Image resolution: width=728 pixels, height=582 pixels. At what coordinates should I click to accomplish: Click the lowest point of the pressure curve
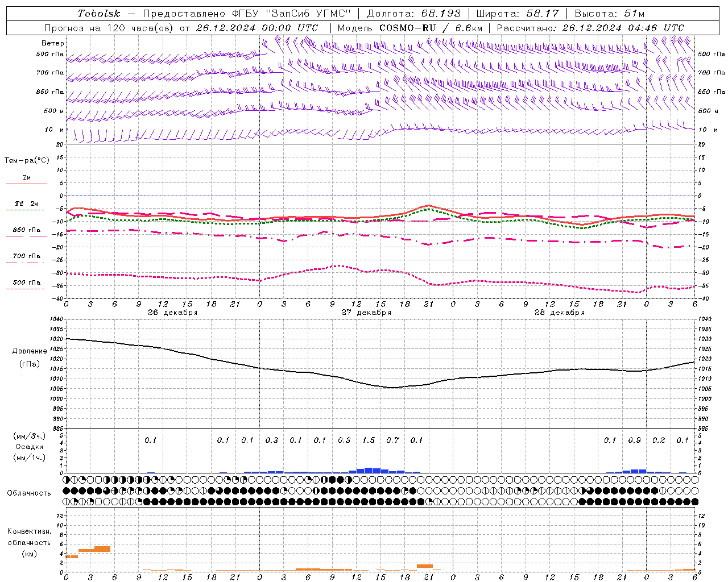(393, 388)
